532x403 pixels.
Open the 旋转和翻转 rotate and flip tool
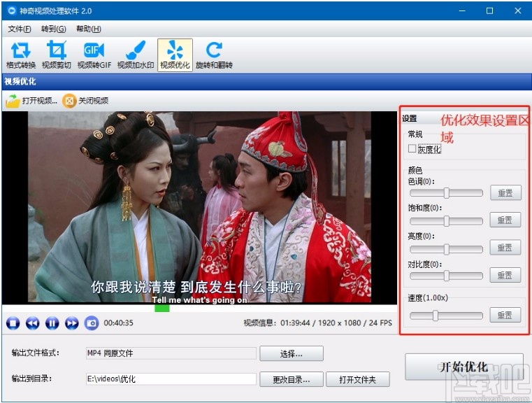point(214,55)
